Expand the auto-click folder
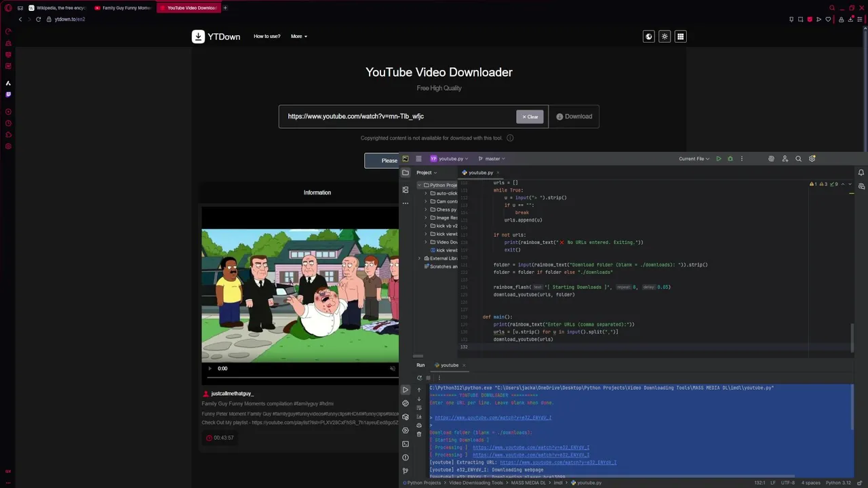Image resolution: width=868 pixels, height=488 pixels. pyautogui.click(x=426, y=193)
